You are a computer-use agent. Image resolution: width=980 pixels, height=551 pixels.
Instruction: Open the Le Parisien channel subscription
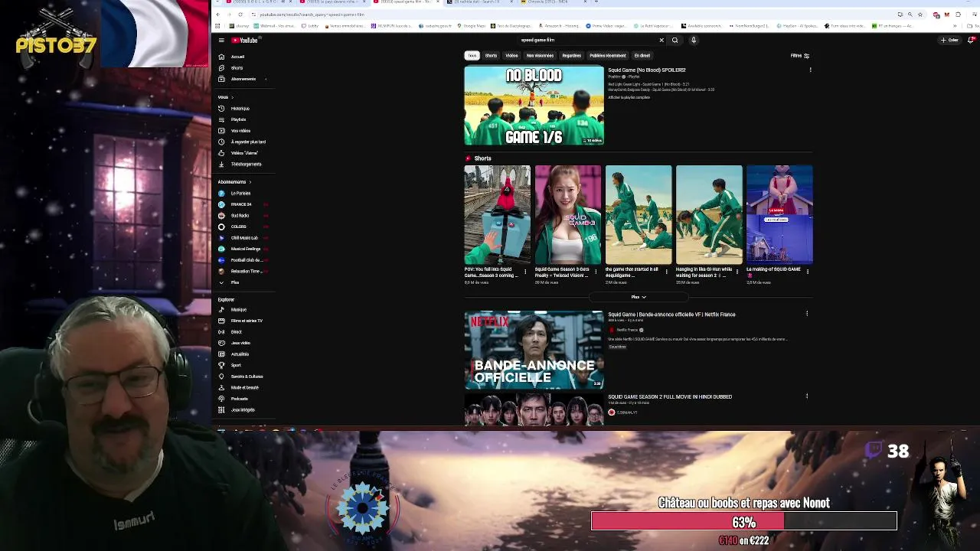click(240, 194)
